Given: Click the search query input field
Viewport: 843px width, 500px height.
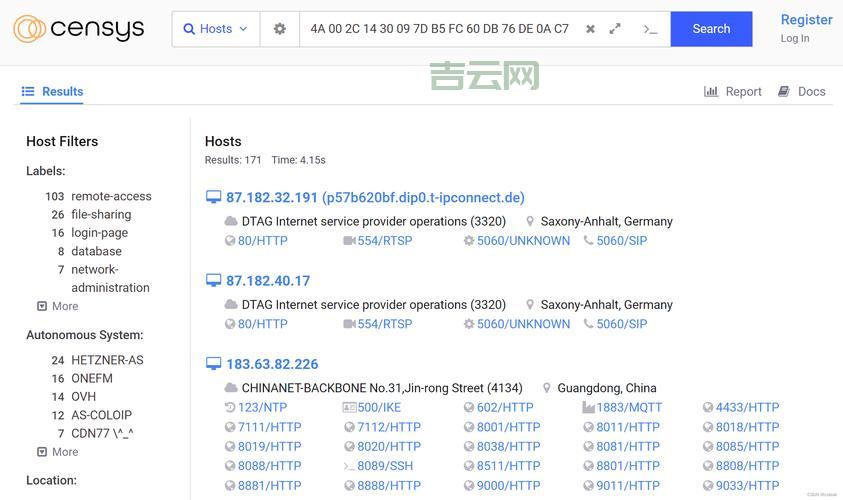Looking at the screenshot, I should tap(439, 29).
